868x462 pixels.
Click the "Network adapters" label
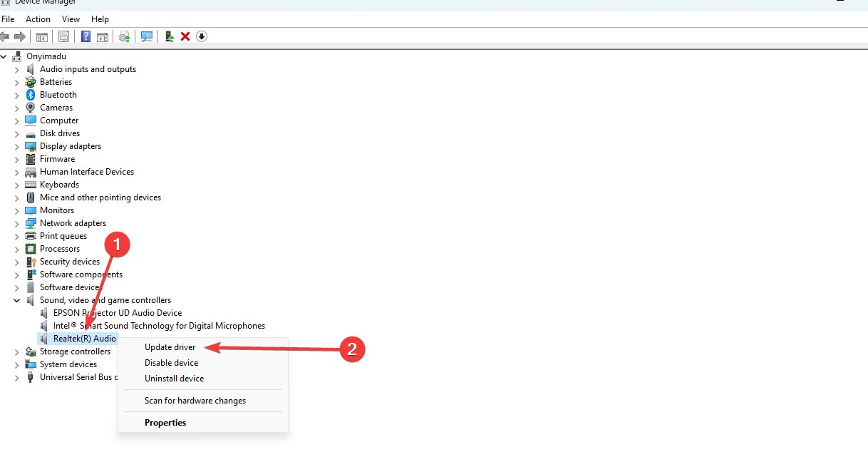tap(73, 223)
